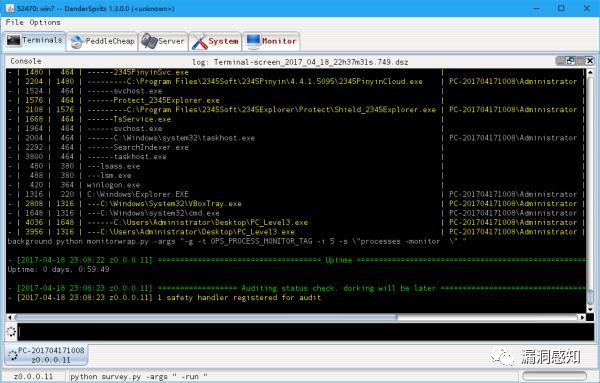Click the horizontal scrollbar thumb
This screenshot has height=383, width=600.
(x=206, y=317)
